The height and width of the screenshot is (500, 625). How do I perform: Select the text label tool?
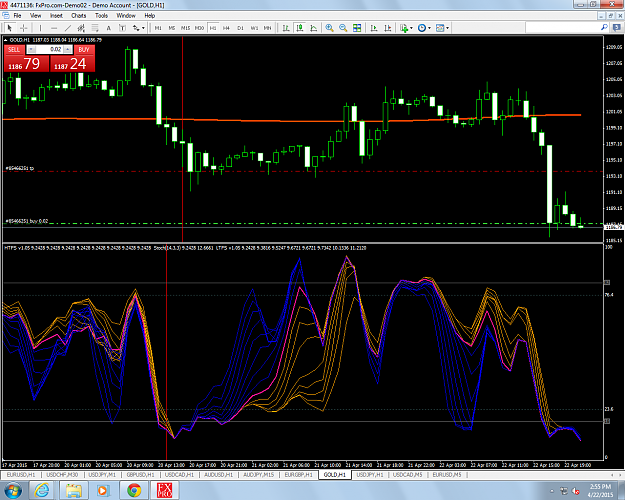tap(122, 28)
